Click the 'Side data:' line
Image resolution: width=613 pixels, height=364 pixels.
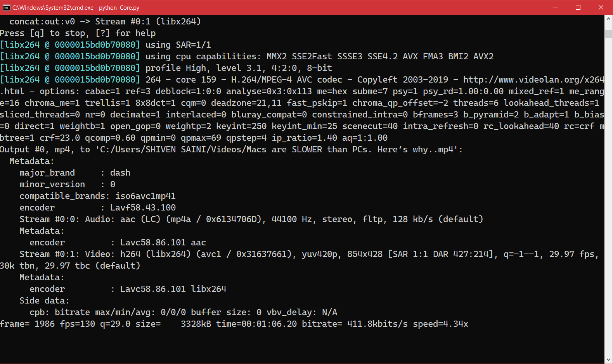pyautogui.click(x=44, y=300)
